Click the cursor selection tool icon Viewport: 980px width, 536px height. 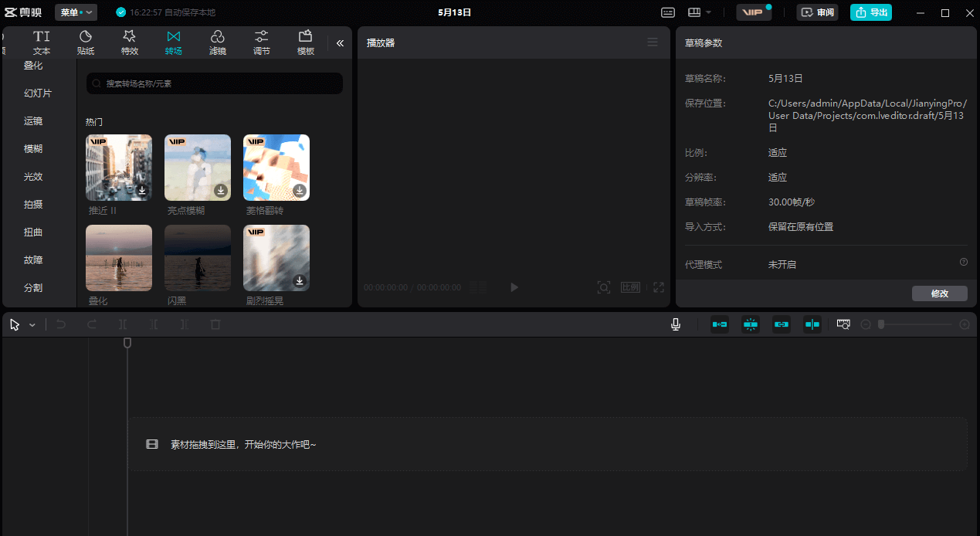(13, 324)
